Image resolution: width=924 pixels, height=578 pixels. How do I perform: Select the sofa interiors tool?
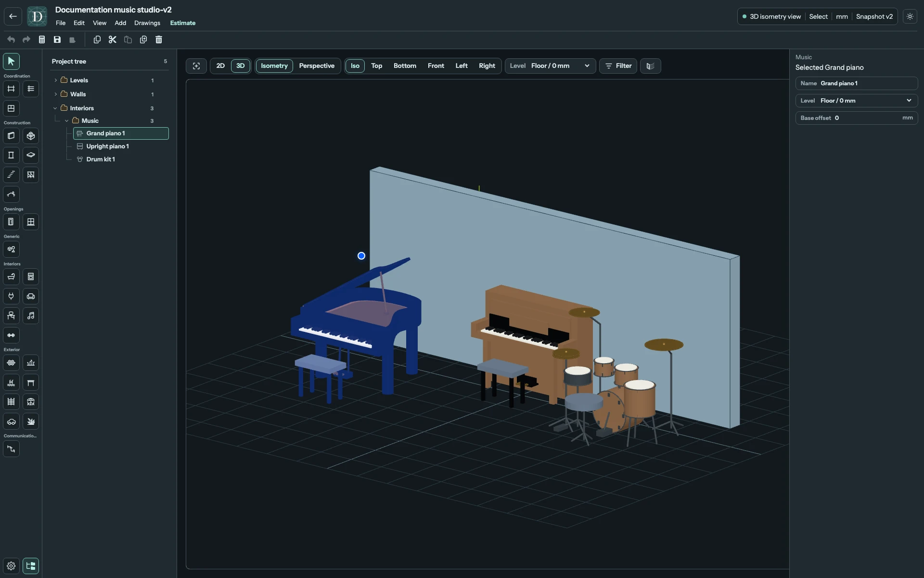[31, 296]
